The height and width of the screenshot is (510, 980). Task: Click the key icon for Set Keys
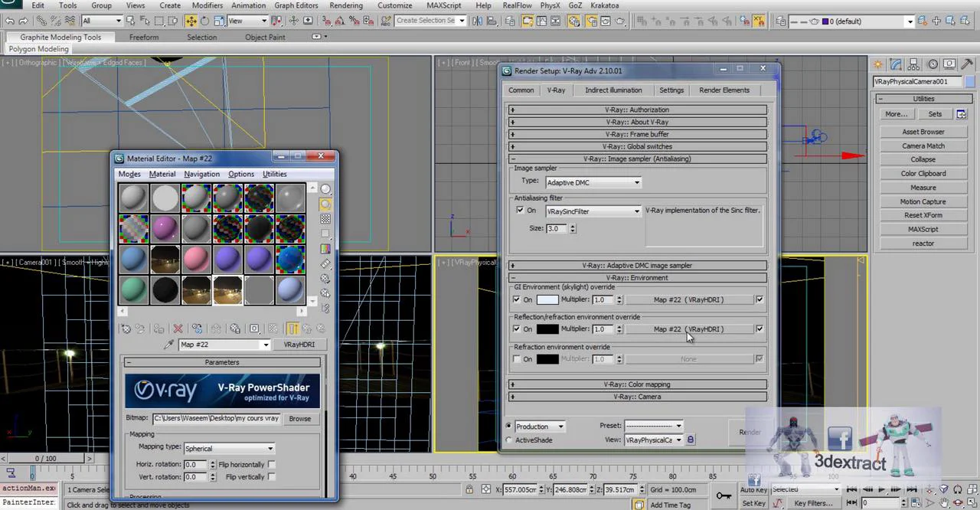[723, 496]
